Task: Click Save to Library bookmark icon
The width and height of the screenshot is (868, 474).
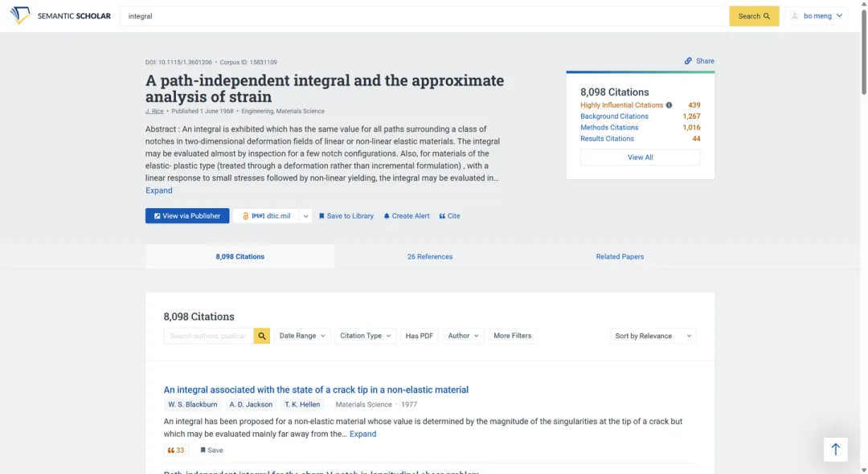Action: pos(320,215)
